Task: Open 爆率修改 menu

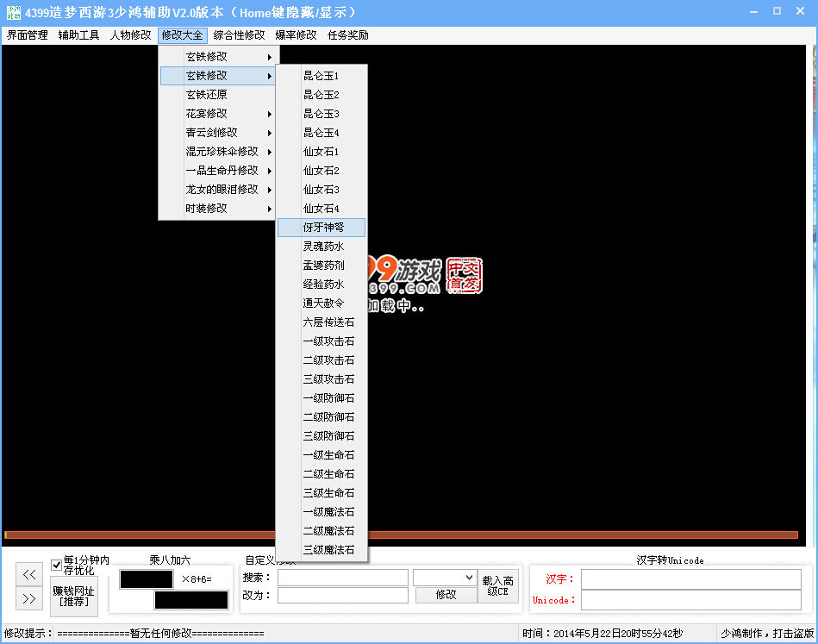Action: 296,35
